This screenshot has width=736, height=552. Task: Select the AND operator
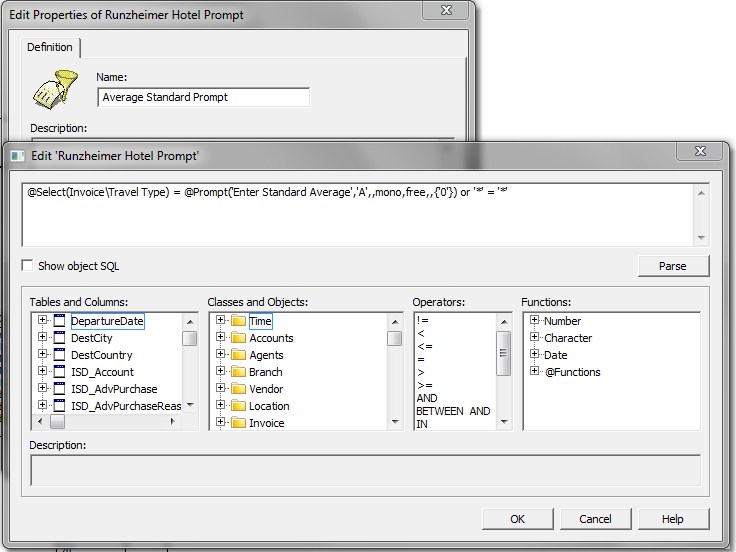(427, 398)
